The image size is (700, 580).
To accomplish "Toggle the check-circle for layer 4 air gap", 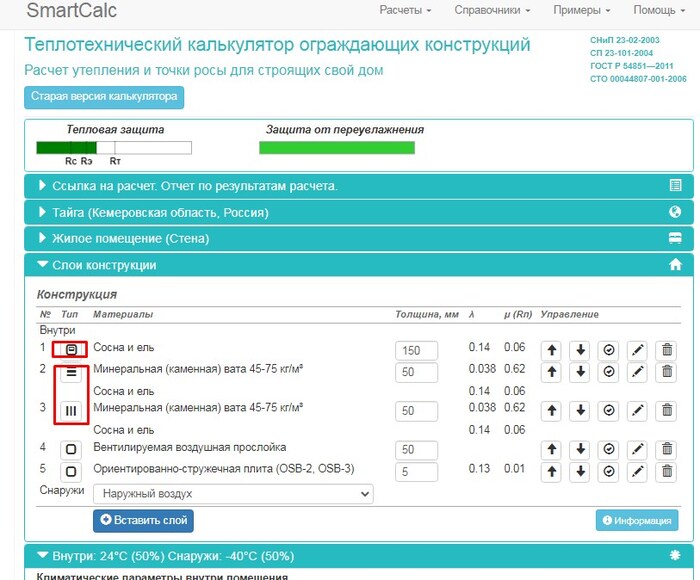I will [x=608, y=449].
